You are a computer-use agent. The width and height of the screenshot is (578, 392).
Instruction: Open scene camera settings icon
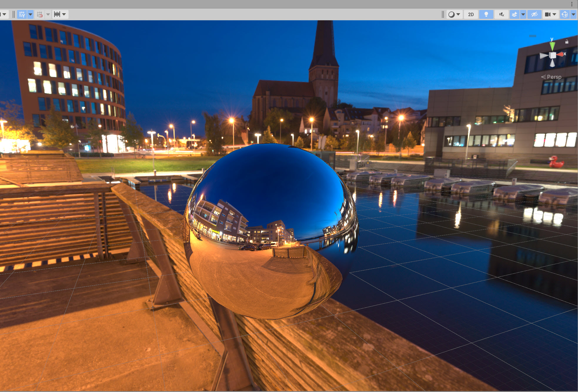(548, 14)
